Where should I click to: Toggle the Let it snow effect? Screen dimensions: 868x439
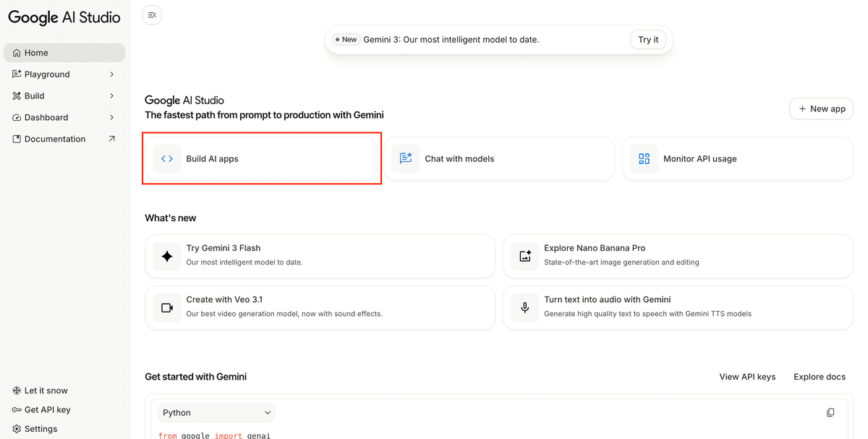[x=46, y=391]
